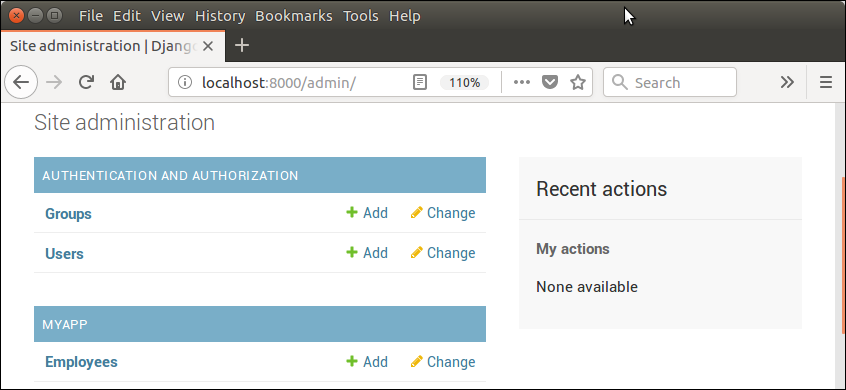Add a new Employees entry
Image resolution: width=846 pixels, height=390 pixels.
click(x=367, y=361)
